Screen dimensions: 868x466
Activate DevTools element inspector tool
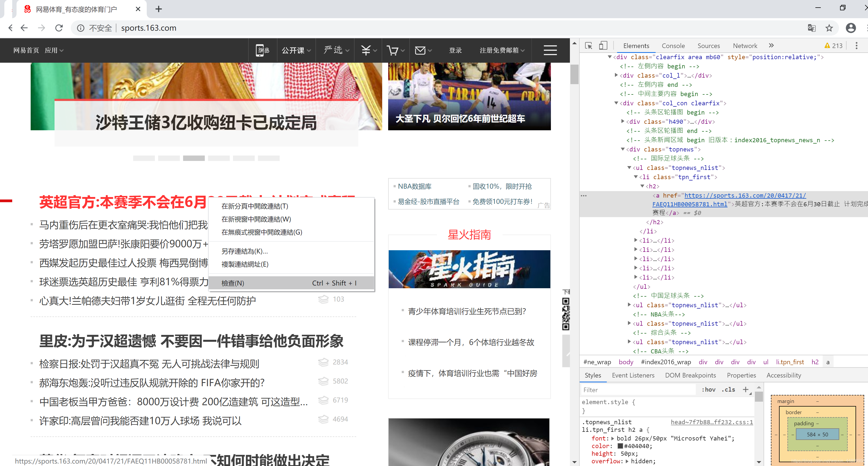click(x=589, y=46)
